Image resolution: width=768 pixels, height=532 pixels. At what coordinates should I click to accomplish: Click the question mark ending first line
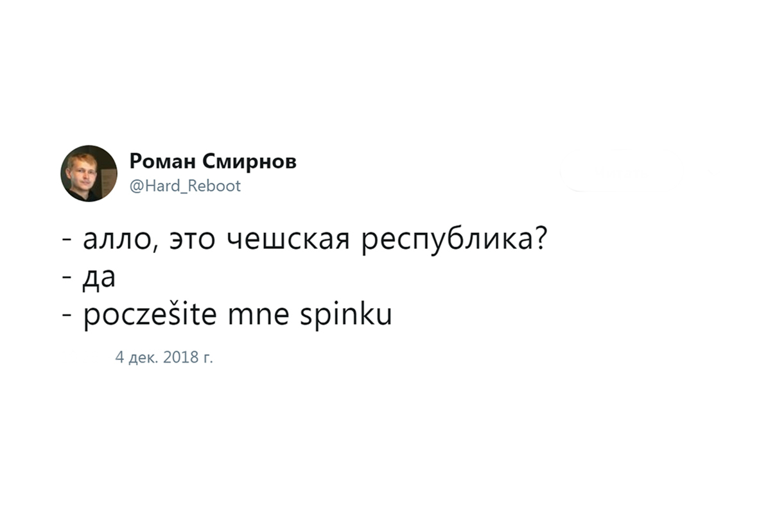pos(541,238)
